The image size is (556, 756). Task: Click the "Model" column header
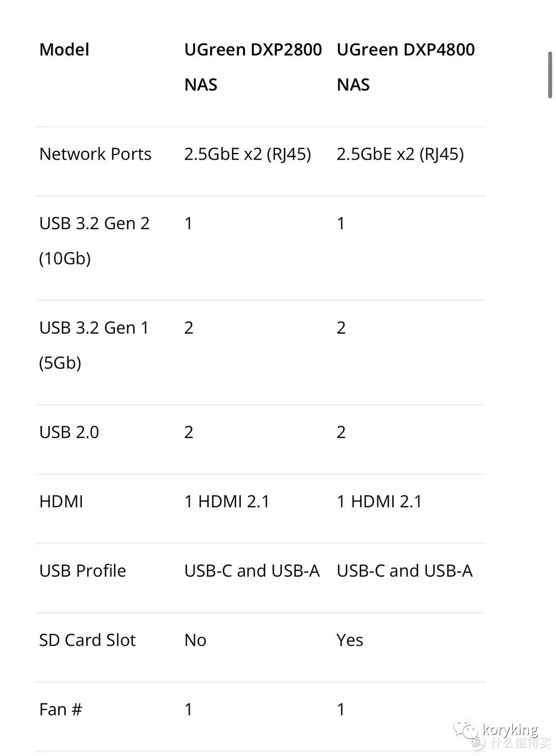coord(64,50)
